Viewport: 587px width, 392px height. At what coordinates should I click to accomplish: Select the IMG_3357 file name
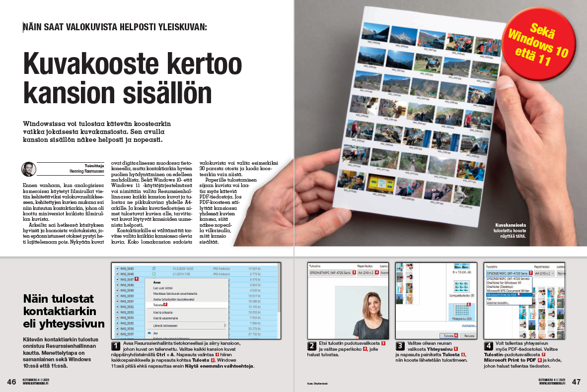coord(127,334)
